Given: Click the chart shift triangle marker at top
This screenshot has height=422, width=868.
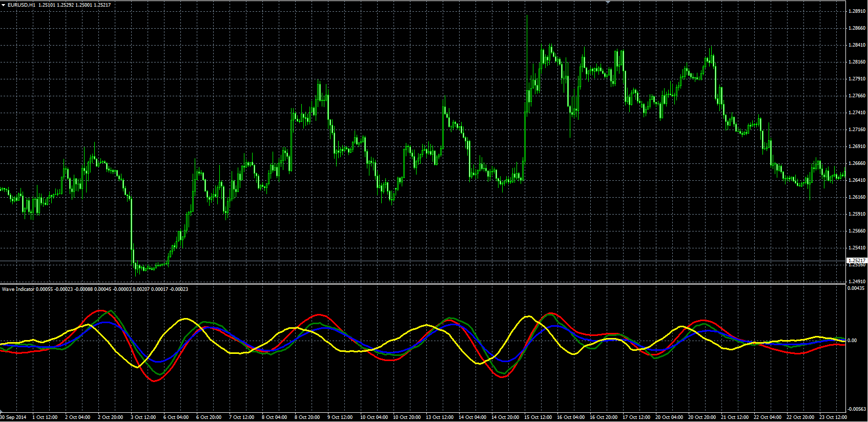Looking at the screenshot, I should click(x=608, y=2).
